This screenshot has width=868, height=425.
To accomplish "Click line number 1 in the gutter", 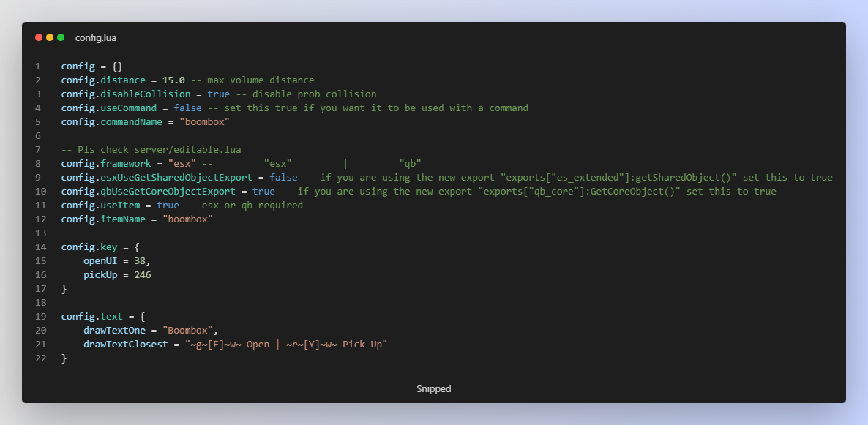I will pos(37,67).
